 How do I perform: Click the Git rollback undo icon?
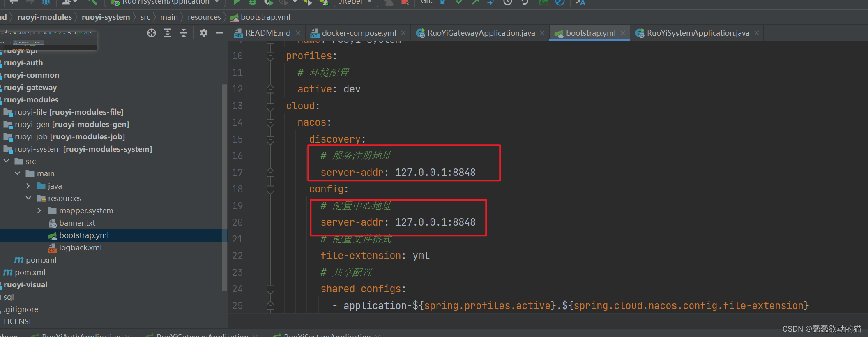tap(524, 2)
